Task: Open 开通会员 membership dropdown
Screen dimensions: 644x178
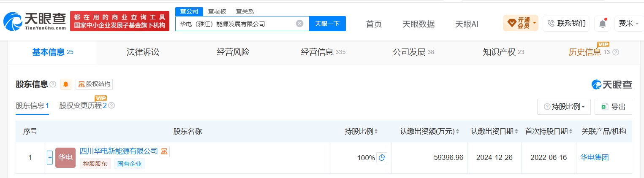Action: [520, 23]
